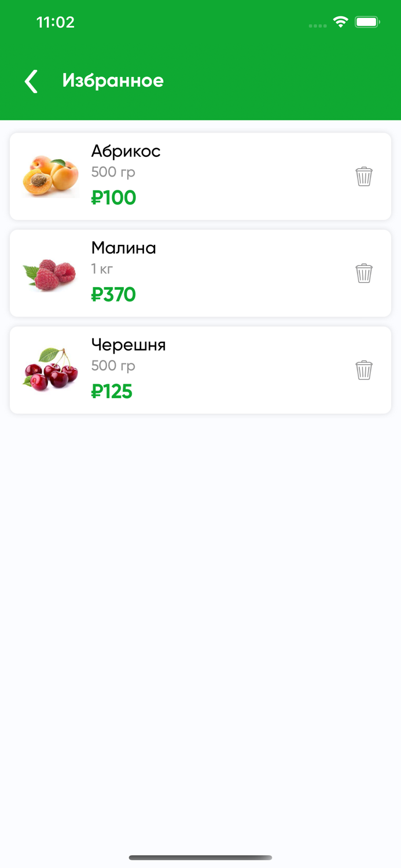The height and width of the screenshot is (868, 401).
Task: Tap the 11:02 clock in status bar
Action: pyautogui.click(x=56, y=22)
